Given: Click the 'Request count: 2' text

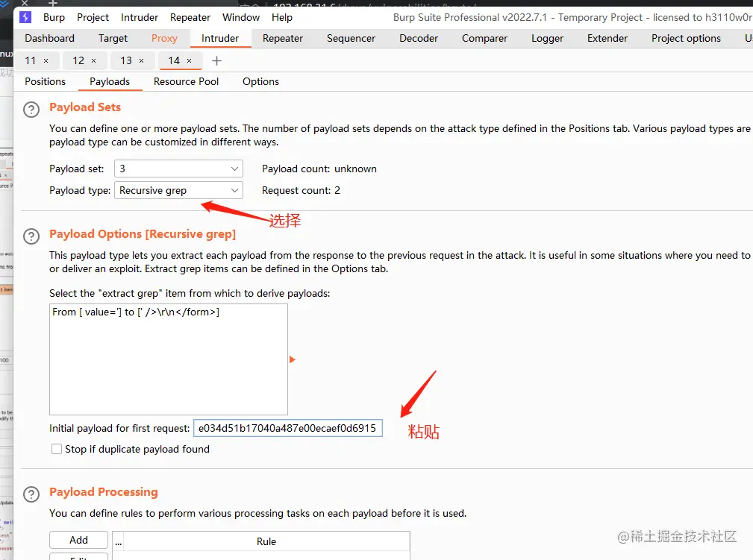Looking at the screenshot, I should pyautogui.click(x=301, y=190).
